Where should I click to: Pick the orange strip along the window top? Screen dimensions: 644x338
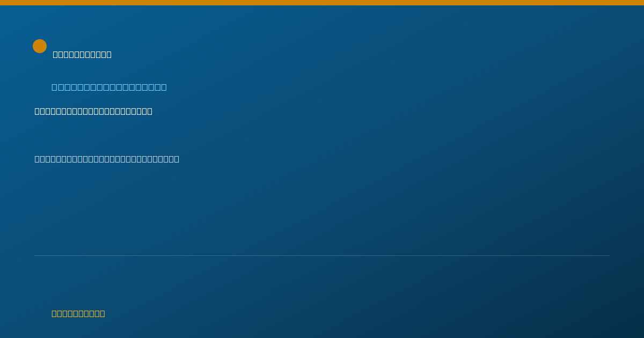tap(322, 3)
